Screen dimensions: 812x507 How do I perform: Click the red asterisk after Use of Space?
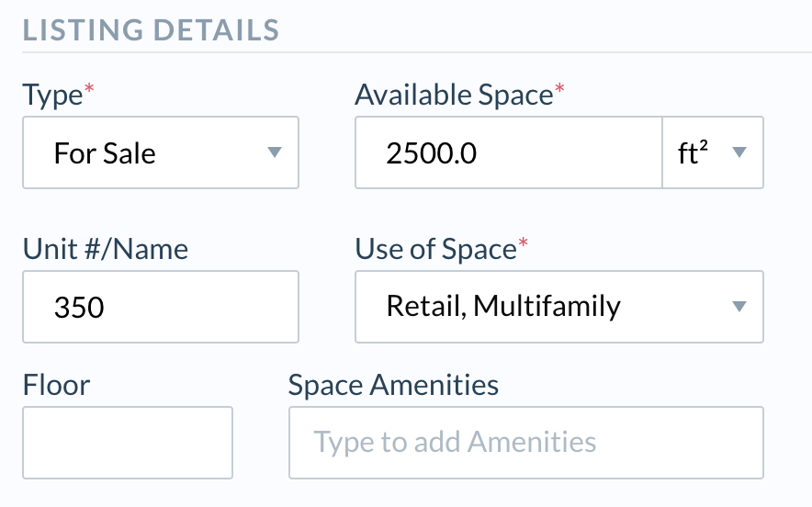pos(524,245)
